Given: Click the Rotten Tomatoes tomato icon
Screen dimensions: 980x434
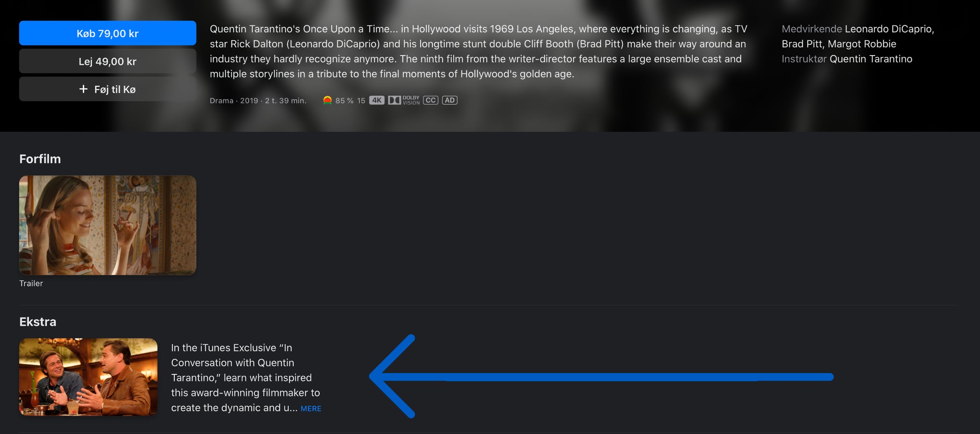Looking at the screenshot, I should click(327, 100).
